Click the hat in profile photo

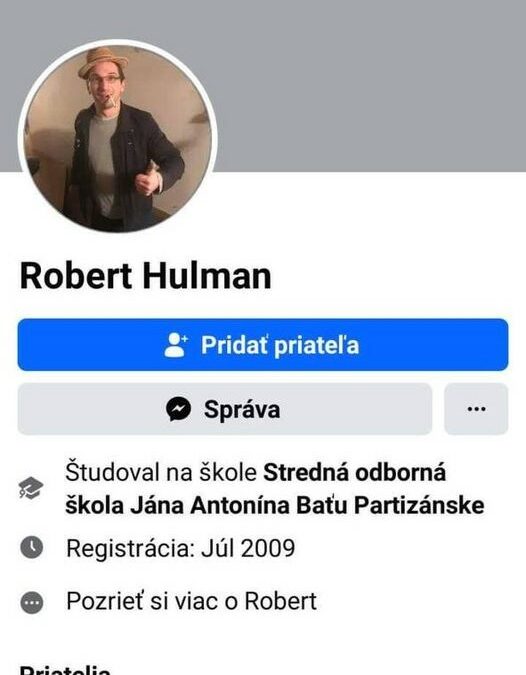[102, 62]
